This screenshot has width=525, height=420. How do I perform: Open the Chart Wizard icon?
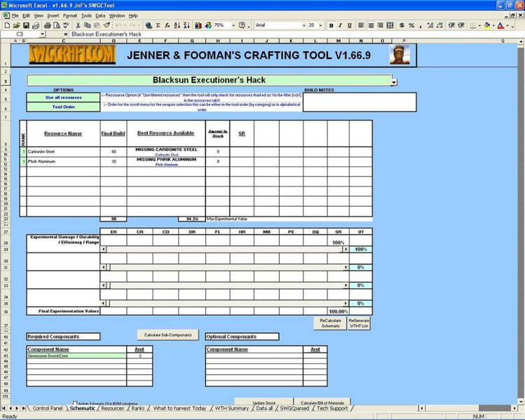[198, 25]
